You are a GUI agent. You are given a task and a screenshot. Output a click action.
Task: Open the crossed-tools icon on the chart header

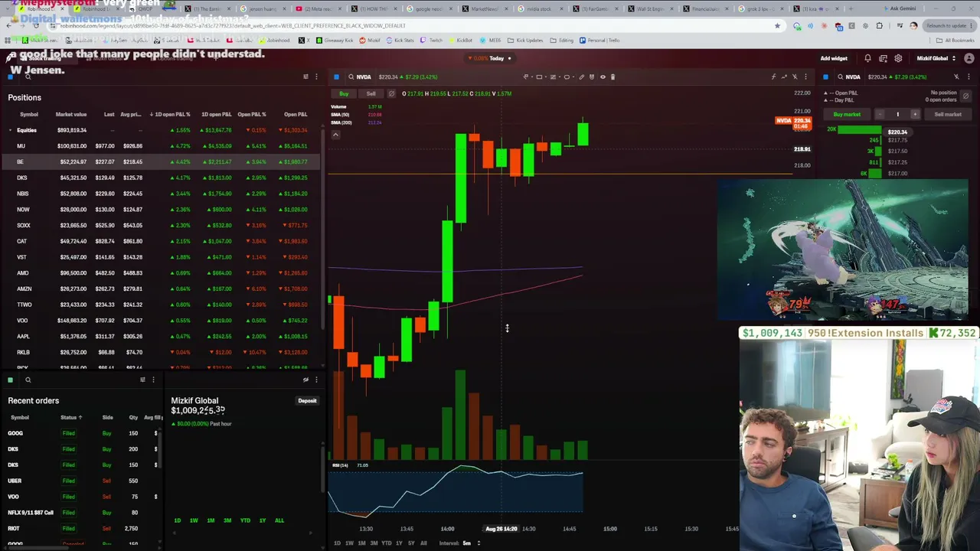pos(795,77)
